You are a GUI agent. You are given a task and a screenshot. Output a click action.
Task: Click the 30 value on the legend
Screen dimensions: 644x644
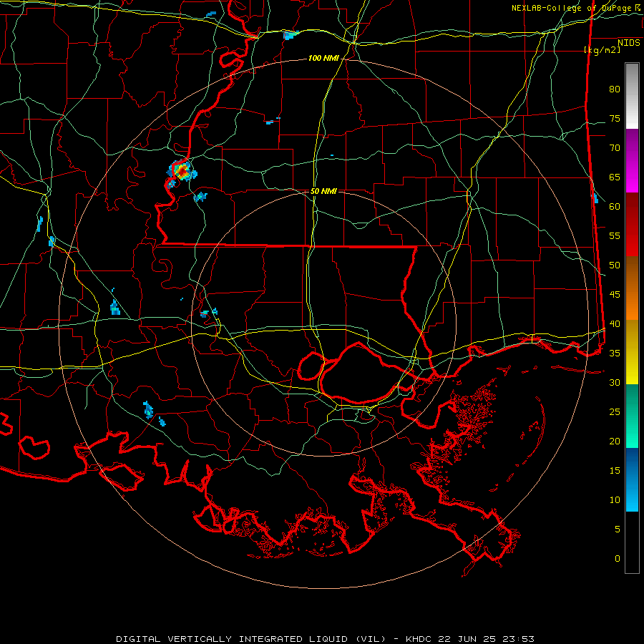pos(615,382)
